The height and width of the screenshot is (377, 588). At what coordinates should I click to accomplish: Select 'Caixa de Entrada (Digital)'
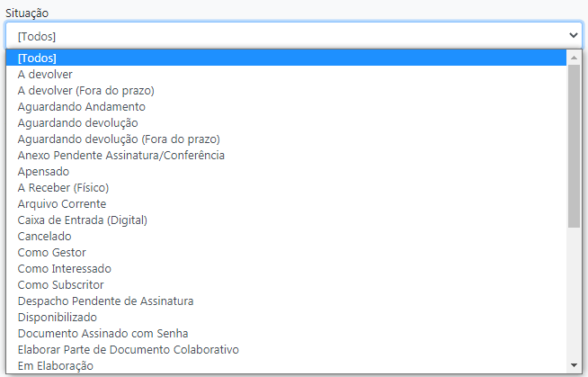[82, 220]
